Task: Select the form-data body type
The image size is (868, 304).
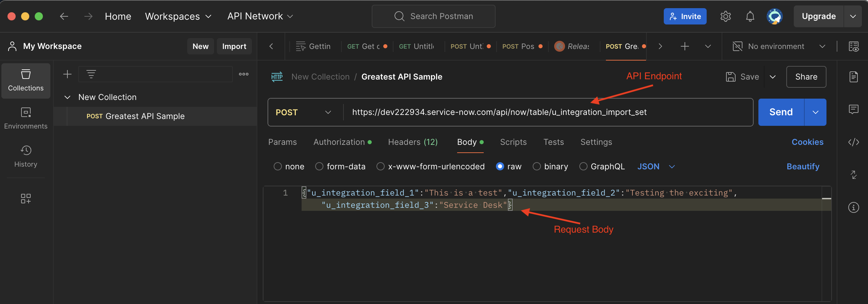Action: click(x=319, y=166)
